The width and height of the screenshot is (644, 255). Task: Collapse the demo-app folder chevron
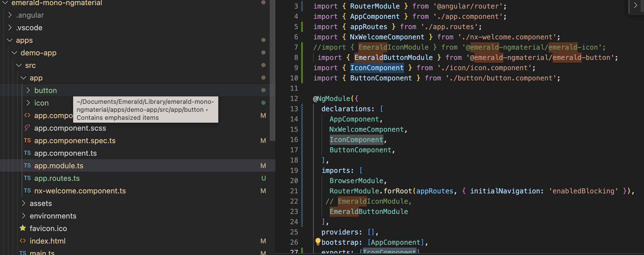coord(15,52)
